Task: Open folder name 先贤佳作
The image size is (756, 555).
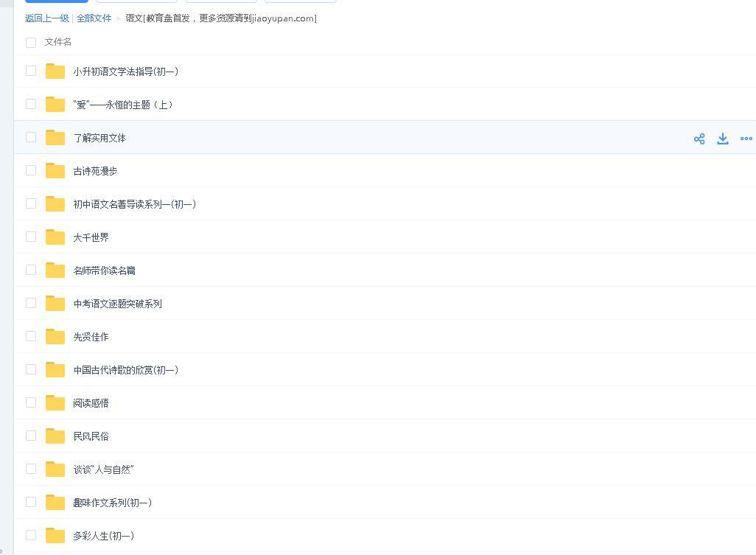Action: pyautogui.click(x=91, y=337)
